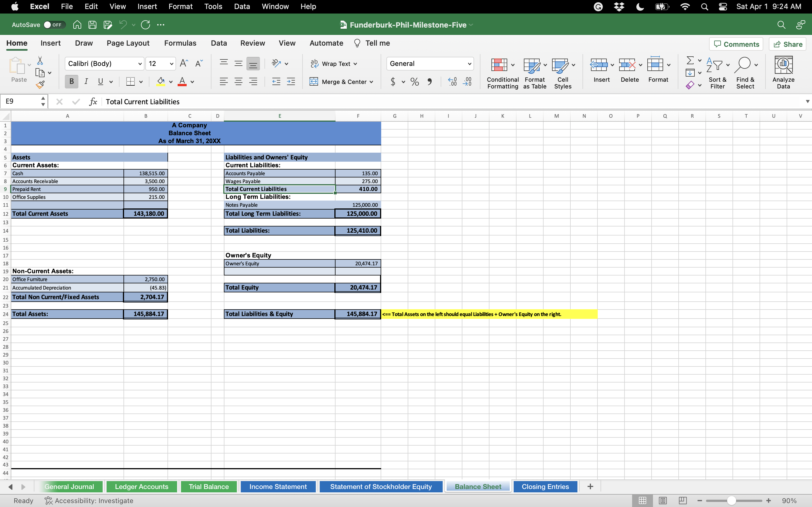This screenshot has width=812, height=507.
Task: Toggle bold formatting off
Action: coord(71,81)
